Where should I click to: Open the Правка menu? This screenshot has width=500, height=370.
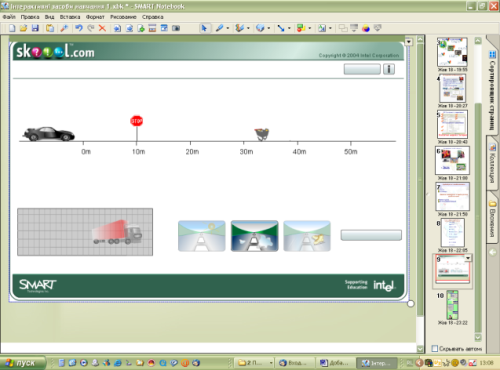pos(30,17)
